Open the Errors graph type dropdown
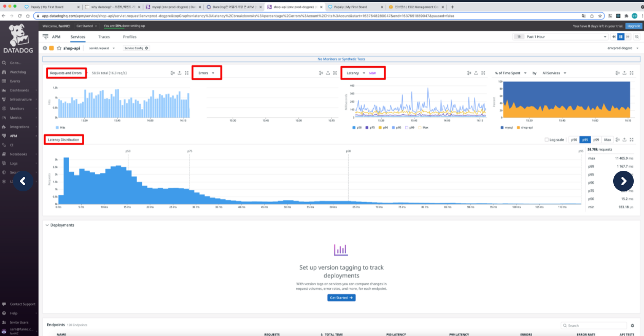The width and height of the screenshot is (644, 336). pyautogui.click(x=206, y=73)
